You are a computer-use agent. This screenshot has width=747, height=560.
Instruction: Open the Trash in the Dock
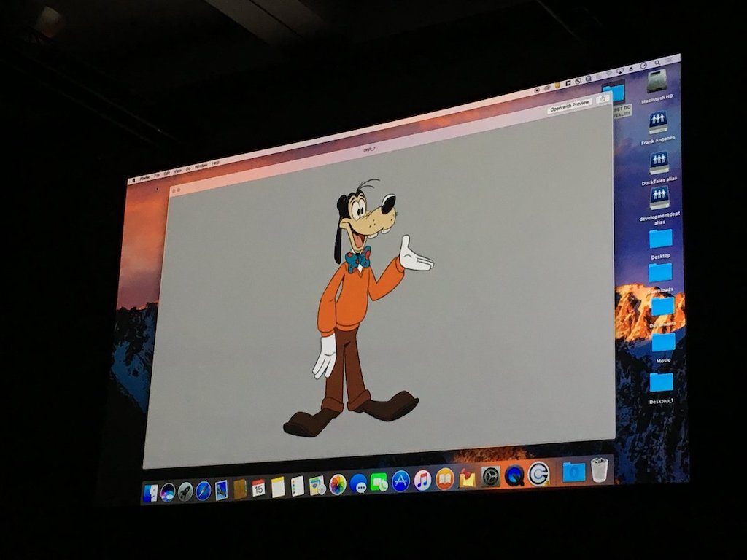(x=600, y=470)
